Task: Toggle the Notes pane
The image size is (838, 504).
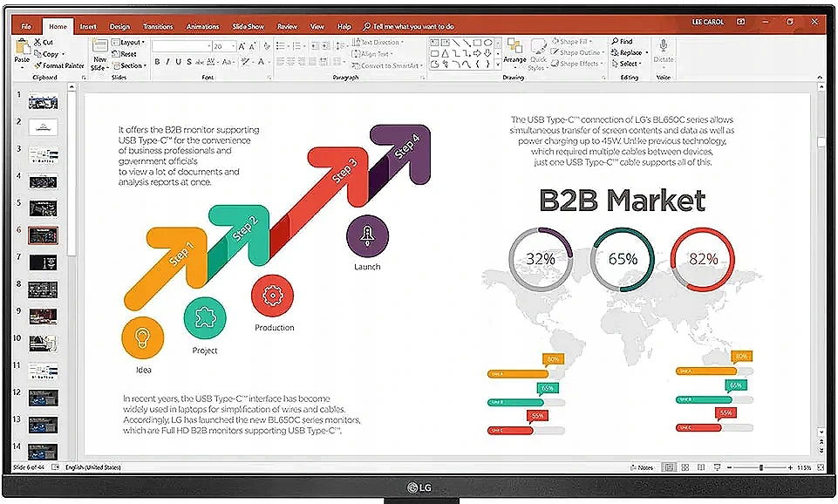Action: (x=643, y=468)
